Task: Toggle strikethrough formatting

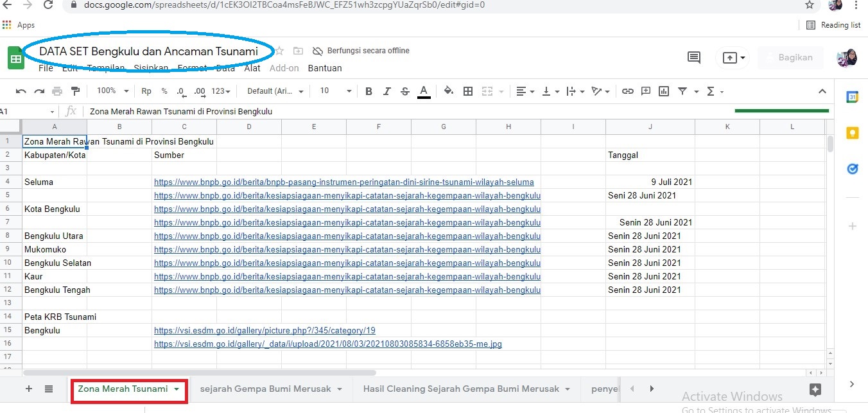Action: [404, 91]
